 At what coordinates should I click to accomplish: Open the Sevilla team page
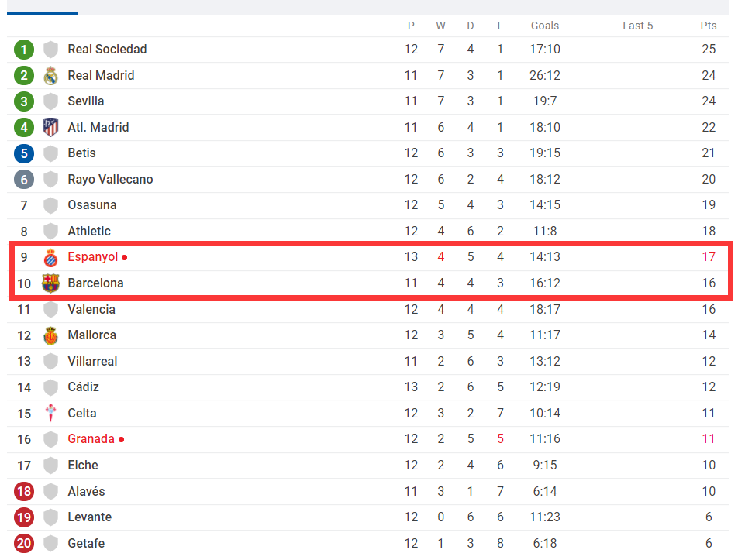click(x=85, y=101)
